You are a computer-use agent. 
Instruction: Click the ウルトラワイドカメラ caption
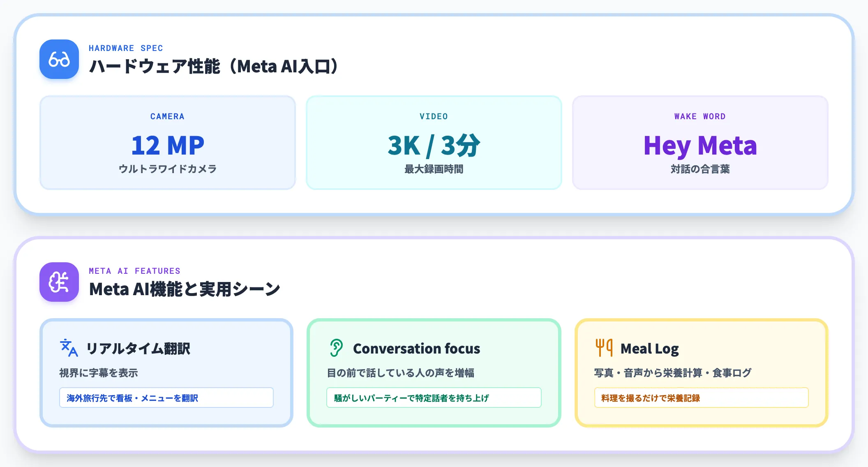pos(168,169)
